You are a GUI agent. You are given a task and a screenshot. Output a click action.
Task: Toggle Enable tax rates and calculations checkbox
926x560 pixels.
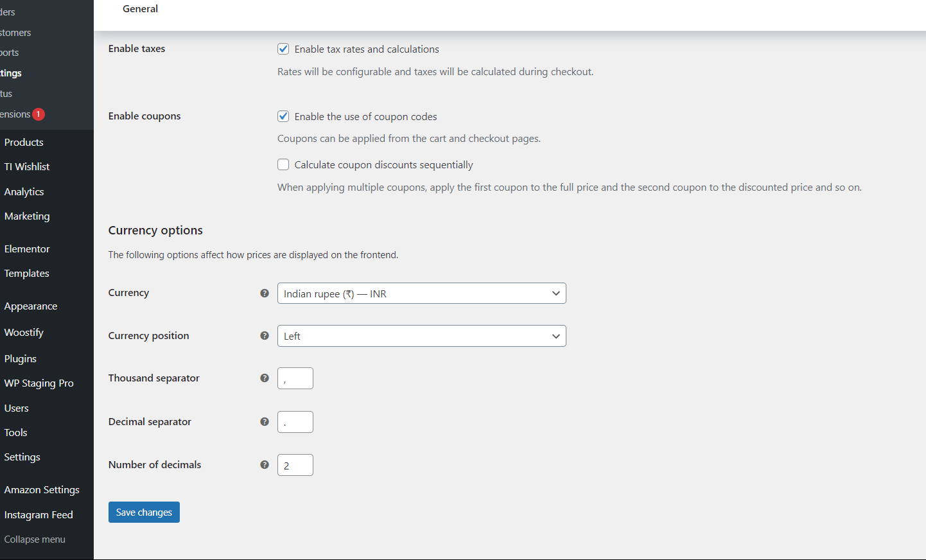click(x=283, y=49)
